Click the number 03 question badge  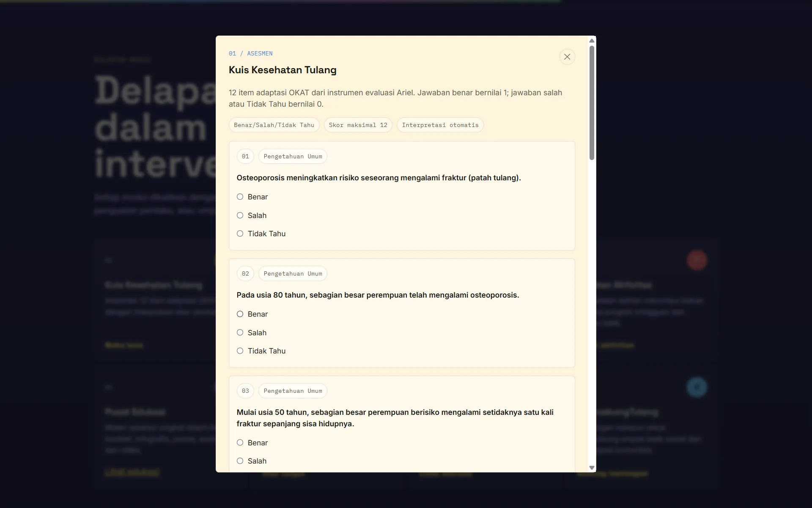click(245, 391)
